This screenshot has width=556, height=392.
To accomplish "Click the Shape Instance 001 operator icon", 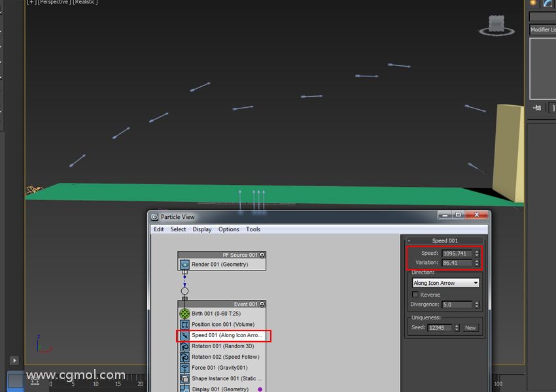I will point(184,378).
